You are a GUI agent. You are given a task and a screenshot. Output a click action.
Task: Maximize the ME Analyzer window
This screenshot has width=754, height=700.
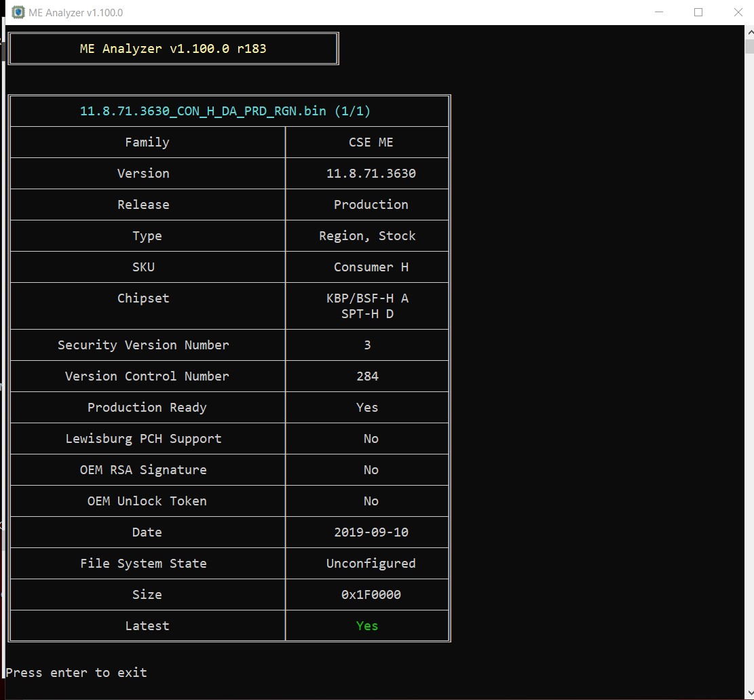(x=698, y=12)
